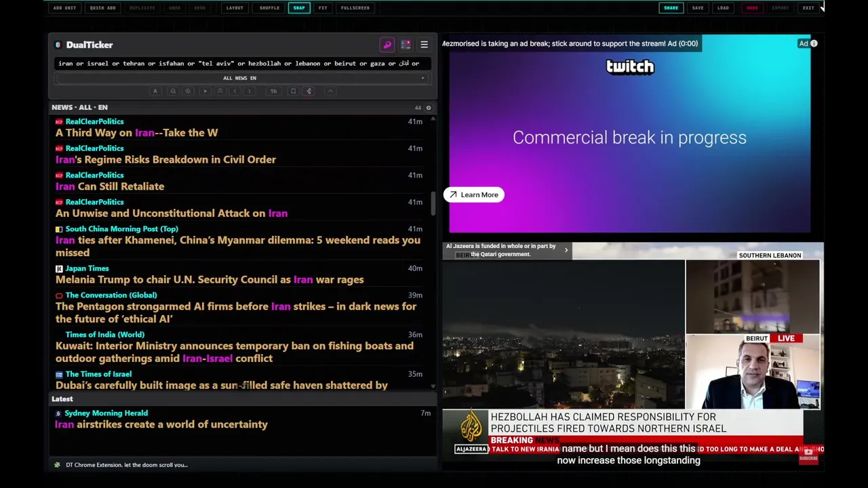
Task: Collapse toolbar with the up-caret icon
Action: point(330,91)
